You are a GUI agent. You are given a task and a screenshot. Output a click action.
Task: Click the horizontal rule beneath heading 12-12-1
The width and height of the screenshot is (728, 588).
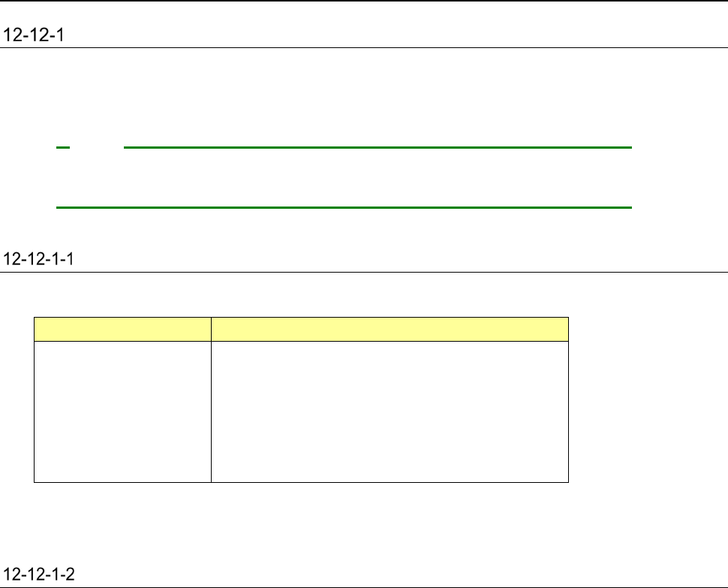click(x=364, y=47)
